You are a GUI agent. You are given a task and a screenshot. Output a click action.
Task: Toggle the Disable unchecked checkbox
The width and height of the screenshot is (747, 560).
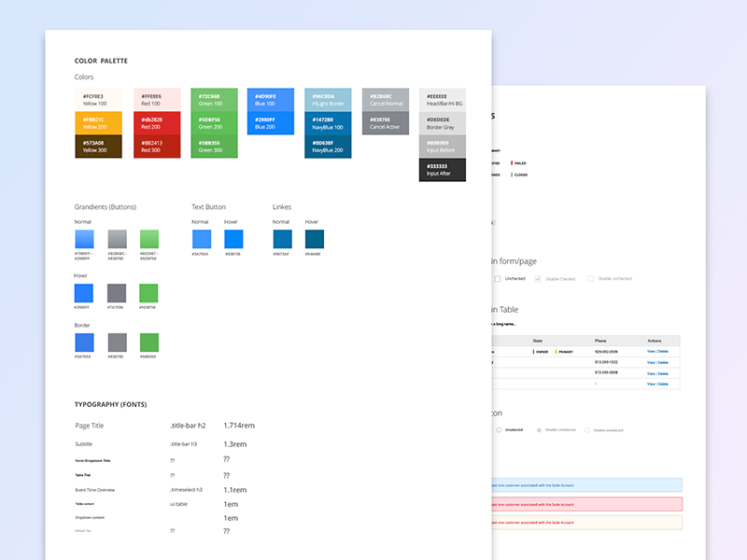[590, 279]
